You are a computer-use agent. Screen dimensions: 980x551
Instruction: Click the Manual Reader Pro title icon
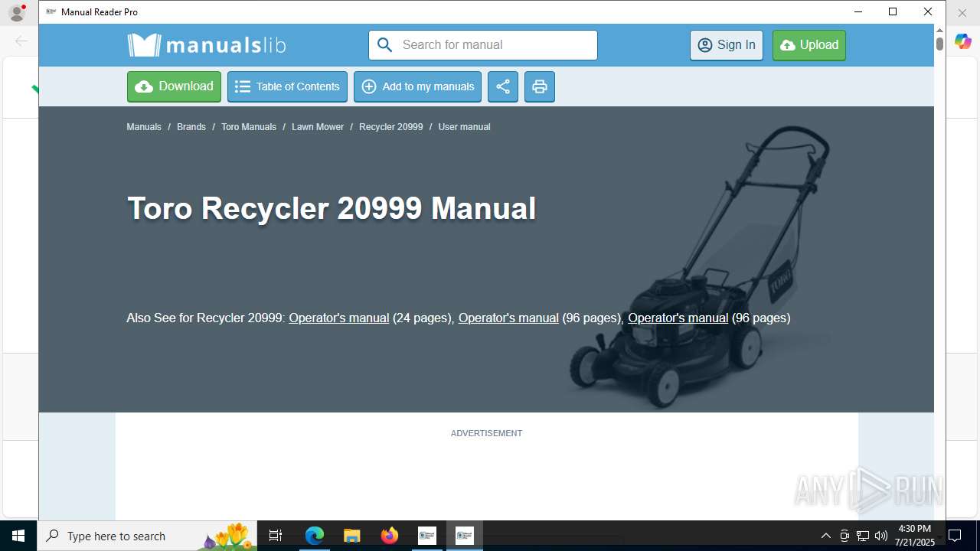51,11
